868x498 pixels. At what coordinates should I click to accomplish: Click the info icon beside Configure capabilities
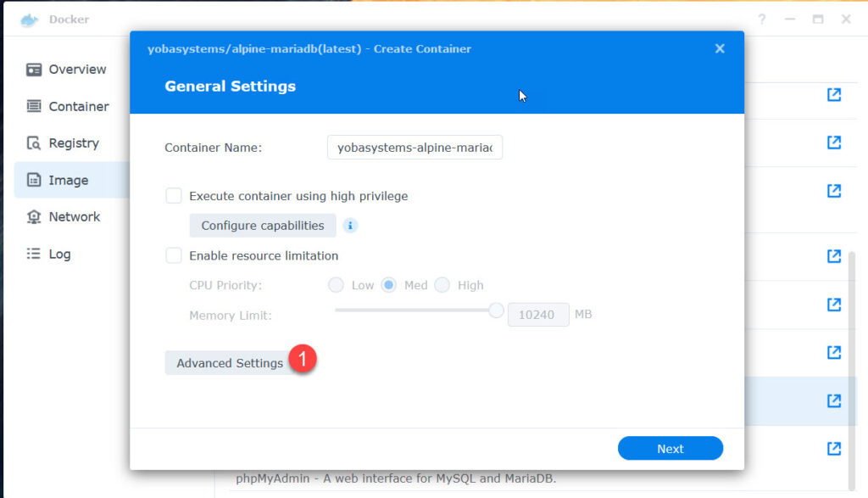(x=350, y=226)
